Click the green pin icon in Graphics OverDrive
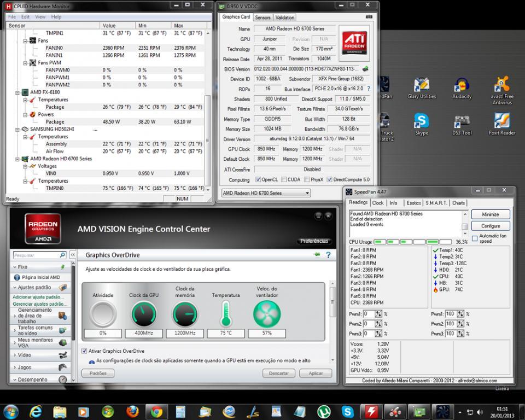 (x=317, y=254)
